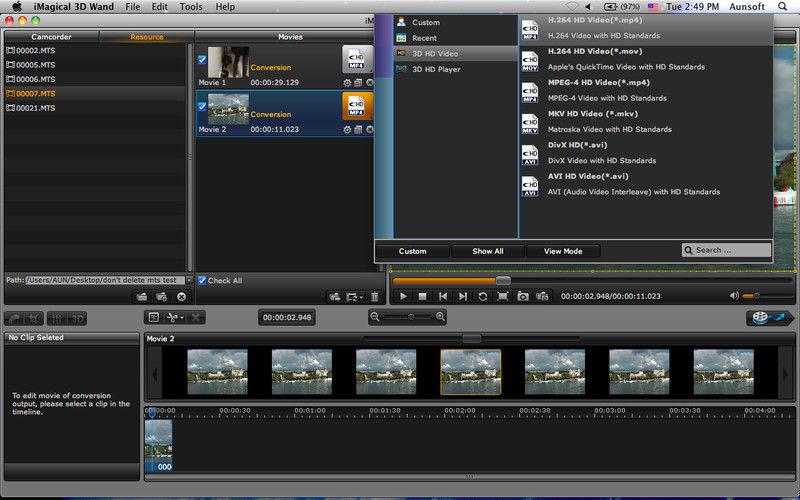The image size is (800, 500).
Task: Choose MKV HD Video (*.mkv) format
Action: [646, 121]
